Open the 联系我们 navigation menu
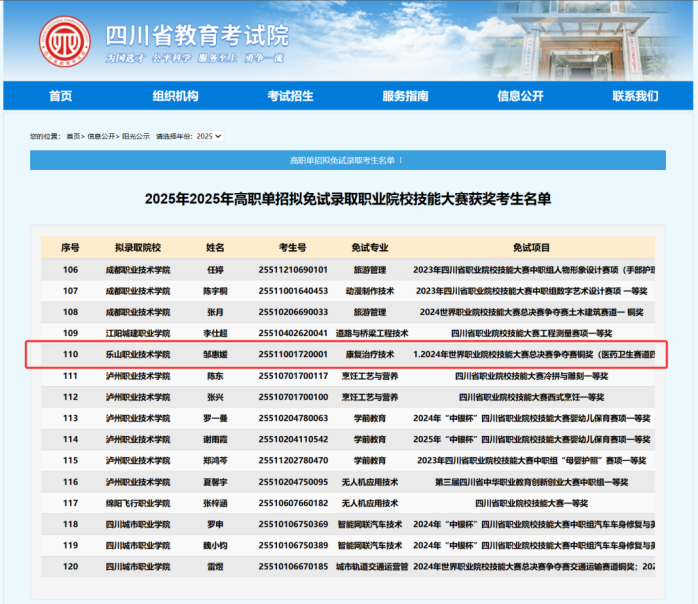Viewport: 698px width, 604px height. [x=635, y=96]
